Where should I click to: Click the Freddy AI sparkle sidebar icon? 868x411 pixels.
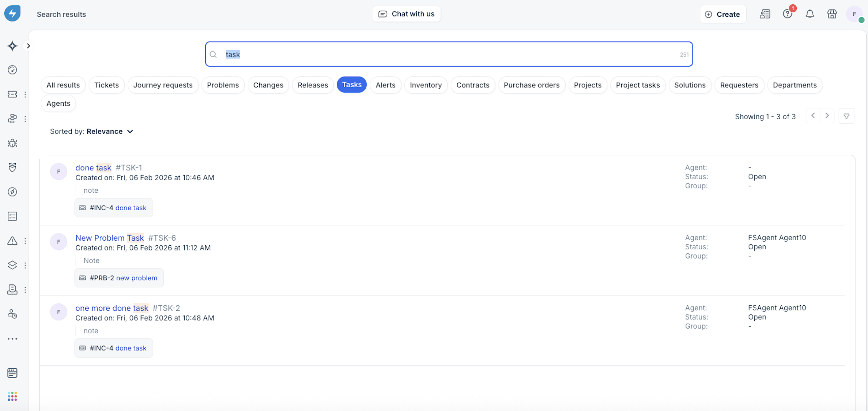12,46
